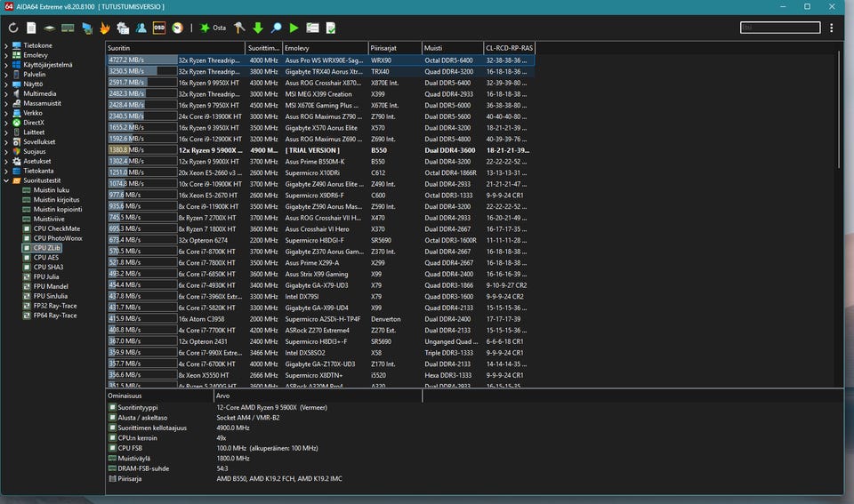The image size is (854, 504).
Task: Select CPU PhotoWorxx benchmark
Action: click(x=57, y=238)
